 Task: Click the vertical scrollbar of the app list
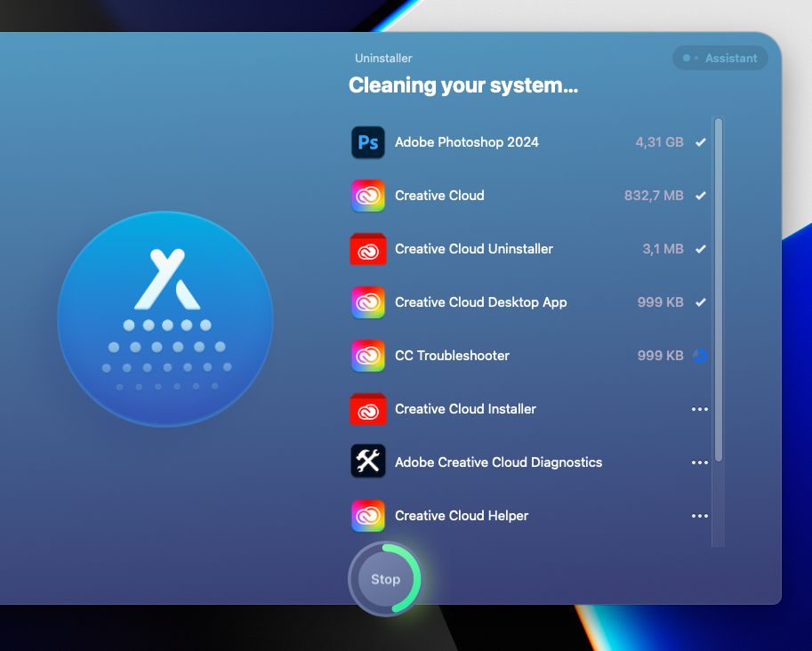[719, 289]
